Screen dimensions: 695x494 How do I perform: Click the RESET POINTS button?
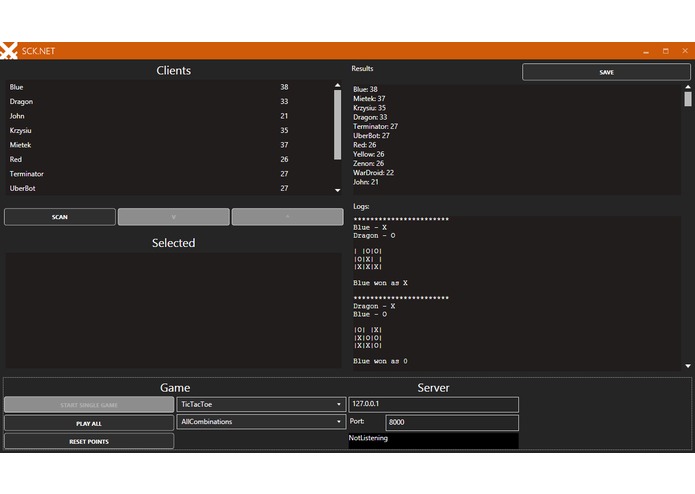coord(89,441)
